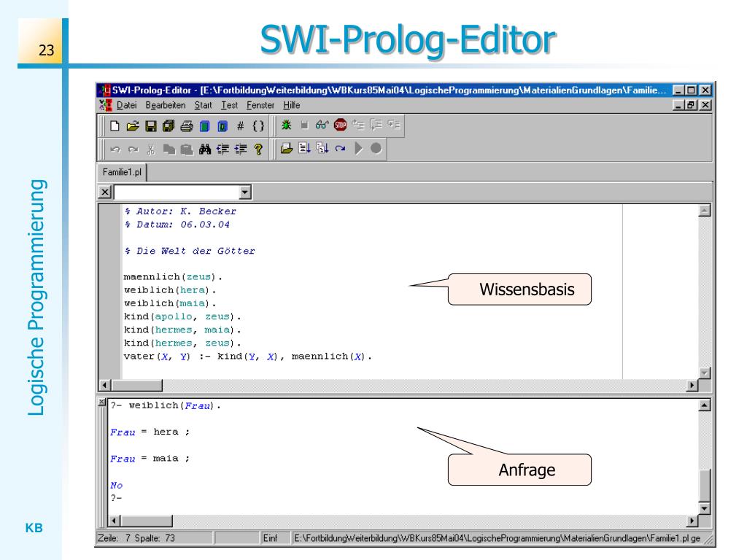Open a file with the folder icon

(x=133, y=126)
